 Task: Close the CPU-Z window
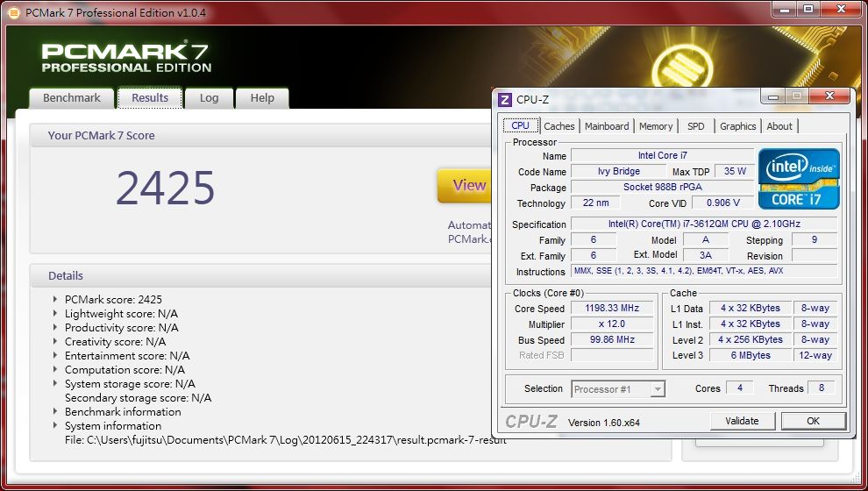(829, 96)
